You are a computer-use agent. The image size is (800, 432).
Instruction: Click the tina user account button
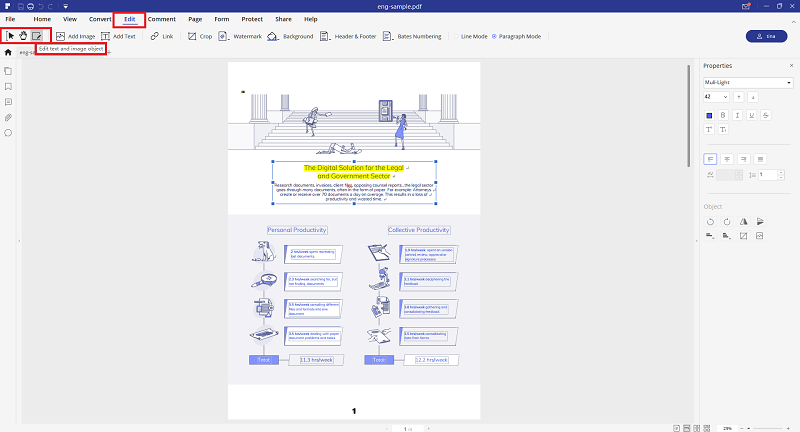(x=766, y=36)
